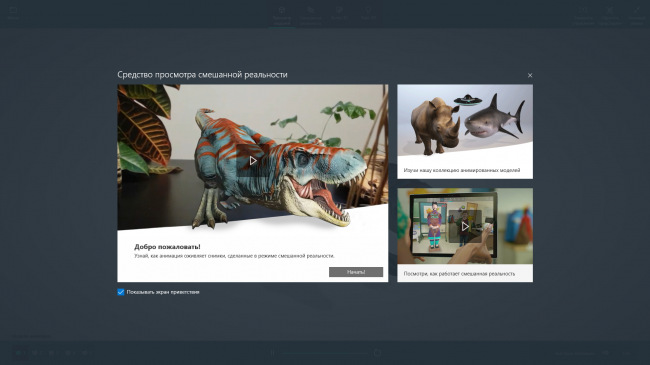Viewport: 650px width, 365px height.
Task: Select the second tab in top center toolbar
Action: click(310, 16)
